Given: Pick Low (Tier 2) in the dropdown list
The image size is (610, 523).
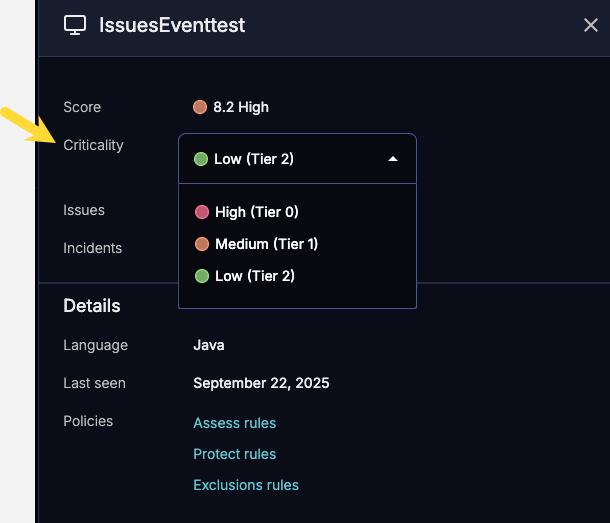Looking at the screenshot, I should pyautogui.click(x=254, y=276).
